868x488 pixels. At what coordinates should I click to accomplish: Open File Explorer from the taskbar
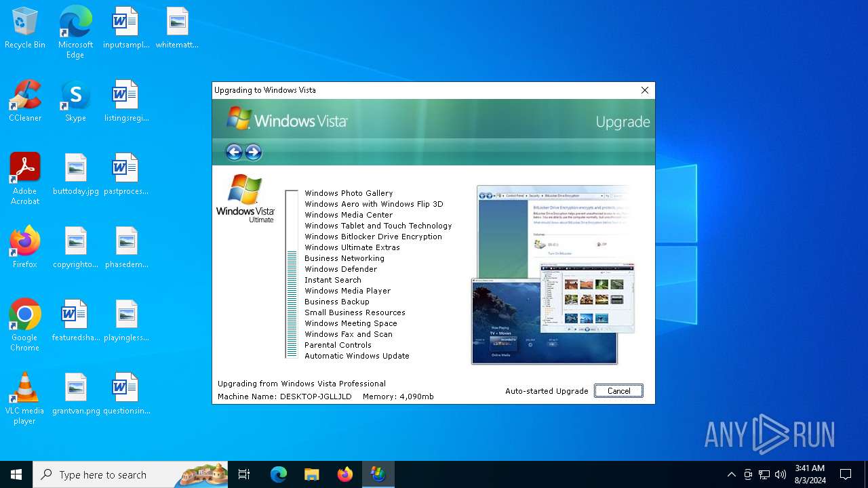(x=311, y=474)
